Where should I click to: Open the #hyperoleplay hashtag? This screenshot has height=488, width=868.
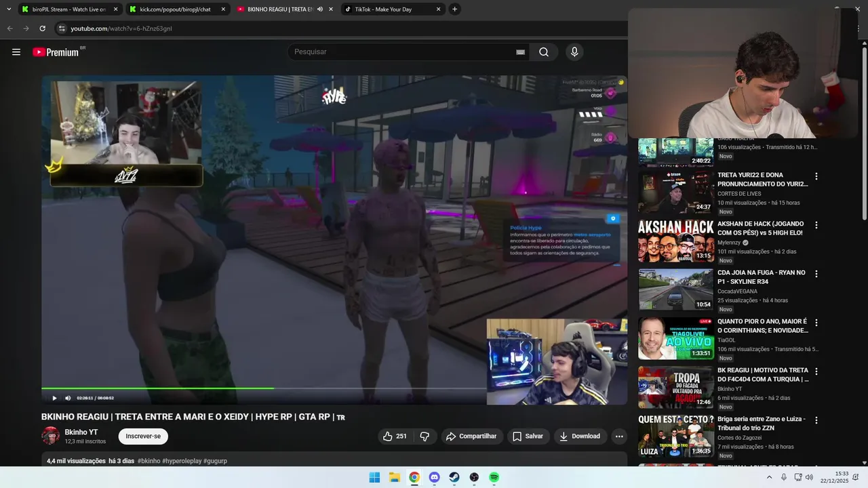[182, 461]
